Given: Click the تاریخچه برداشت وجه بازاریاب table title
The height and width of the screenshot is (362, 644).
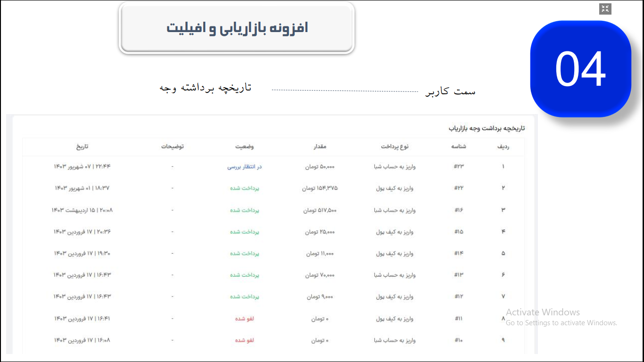Looking at the screenshot, I should pyautogui.click(x=487, y=128).
